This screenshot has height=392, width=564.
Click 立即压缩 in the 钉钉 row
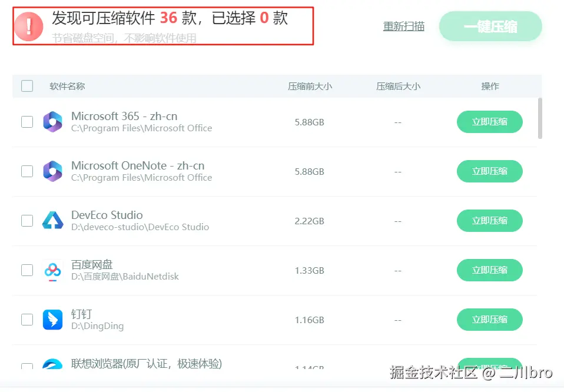click(490, 320)
